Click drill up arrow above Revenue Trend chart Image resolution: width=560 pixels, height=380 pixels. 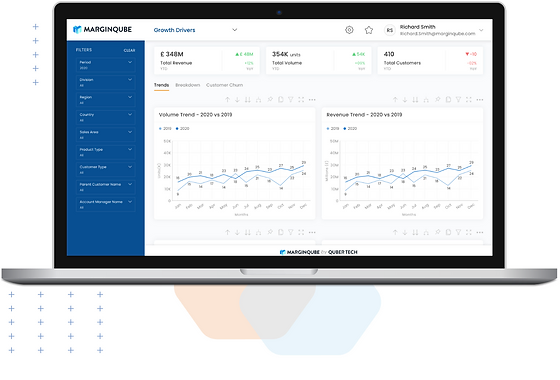click(x=395, y=100)
